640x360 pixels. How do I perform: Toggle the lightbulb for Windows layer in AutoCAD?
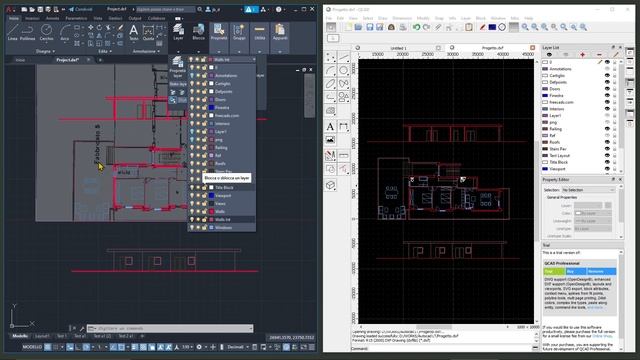coord(192,227)
